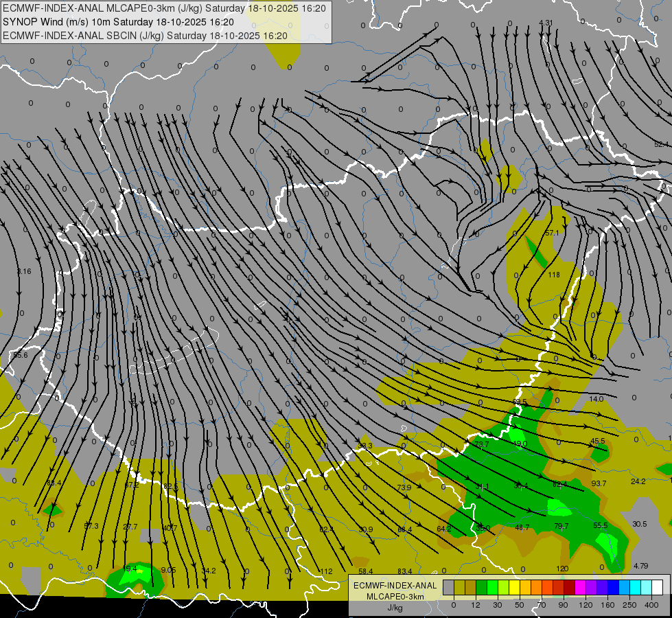Click the map value 57.1
Image resolution: width=672 pixels, height=618 pixels.
(552, 233)
